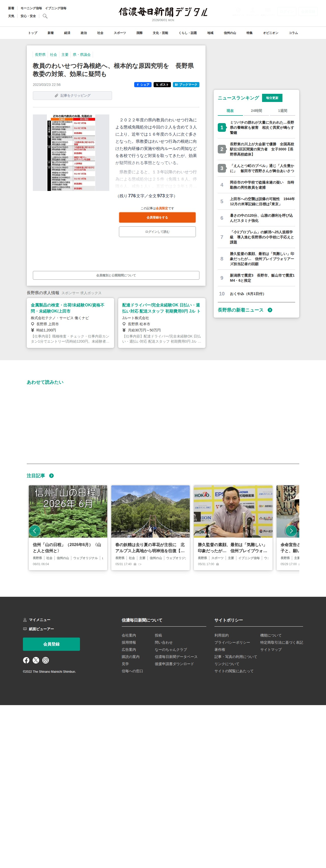Open モーニング信毎 link in top bar
326x868 pixels.
click(x=31, y=8)
